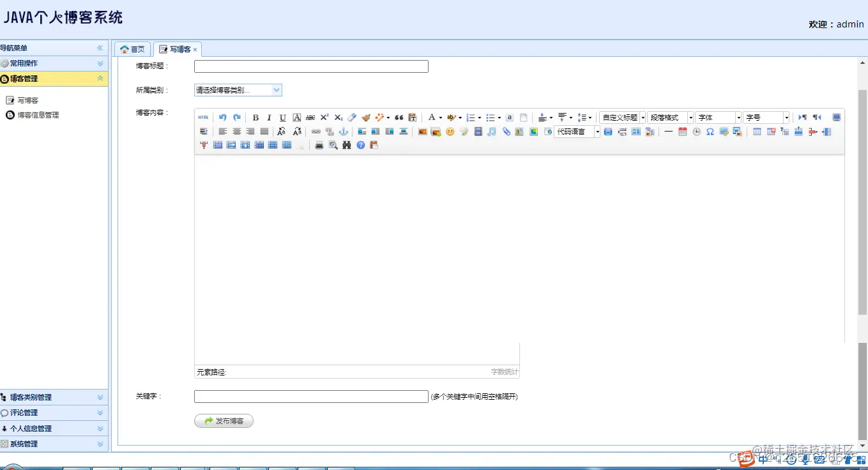The height and width of the screenshot is (470, 868).
Task: Click the paste plain text icon
Action: 413,117
